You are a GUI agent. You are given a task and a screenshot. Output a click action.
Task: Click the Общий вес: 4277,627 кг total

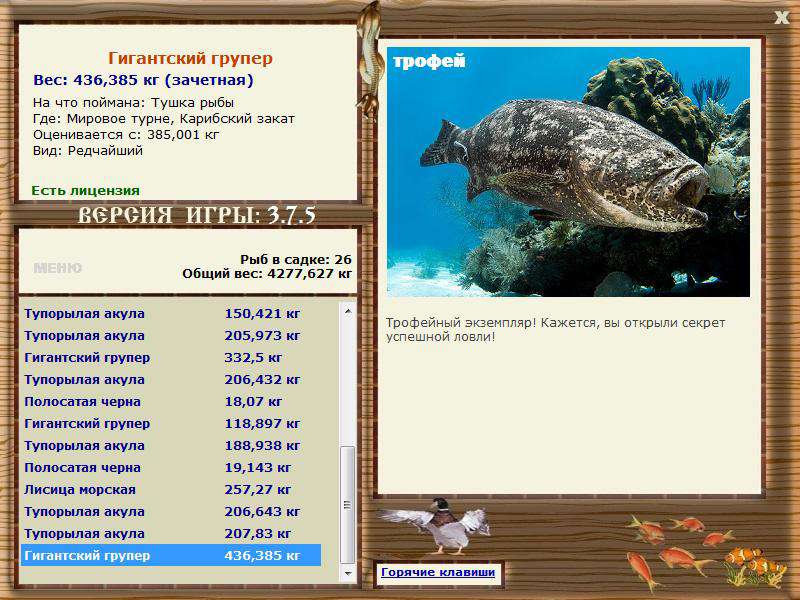click(x=267, y=273)
